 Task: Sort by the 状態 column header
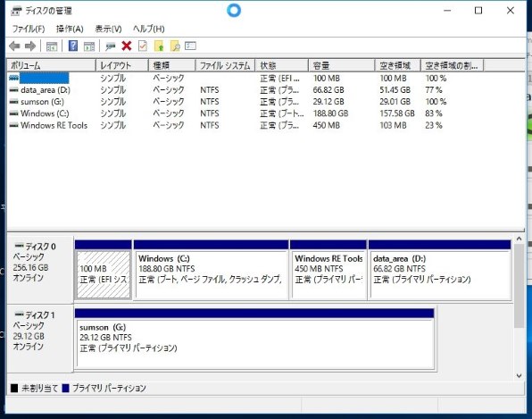pyautogui.click(x=282, y=65)
